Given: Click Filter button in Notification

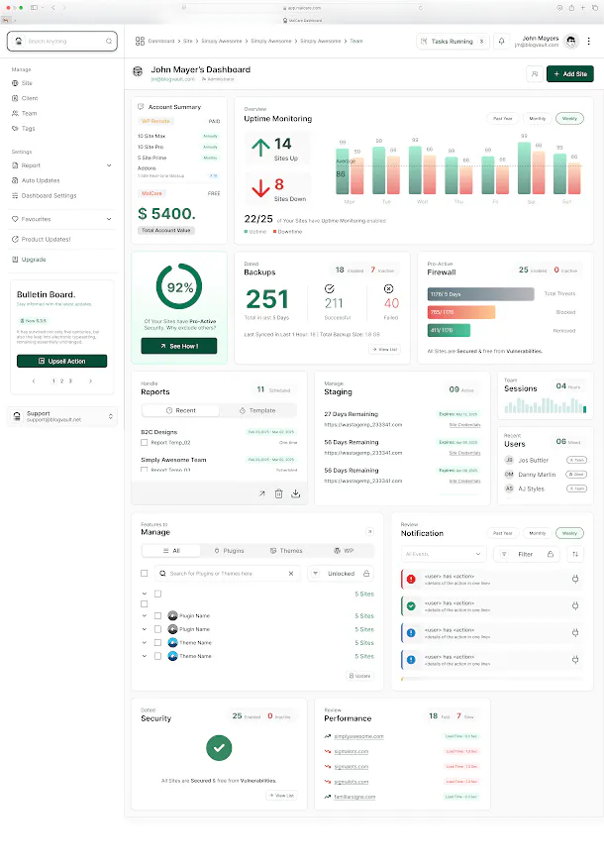Looking at the screenshot, I should click(525, 554).
